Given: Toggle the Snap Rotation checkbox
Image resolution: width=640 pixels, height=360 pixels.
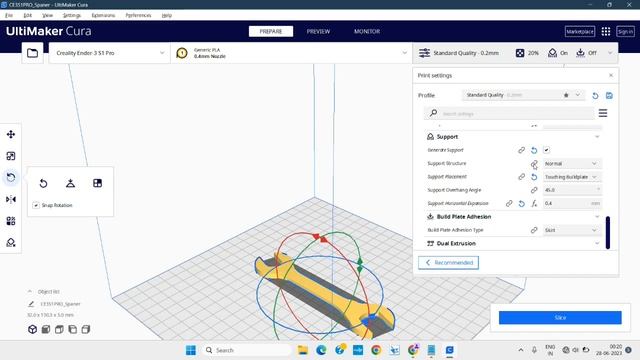Looking at the screenshot, I should (x=36, y=205).
